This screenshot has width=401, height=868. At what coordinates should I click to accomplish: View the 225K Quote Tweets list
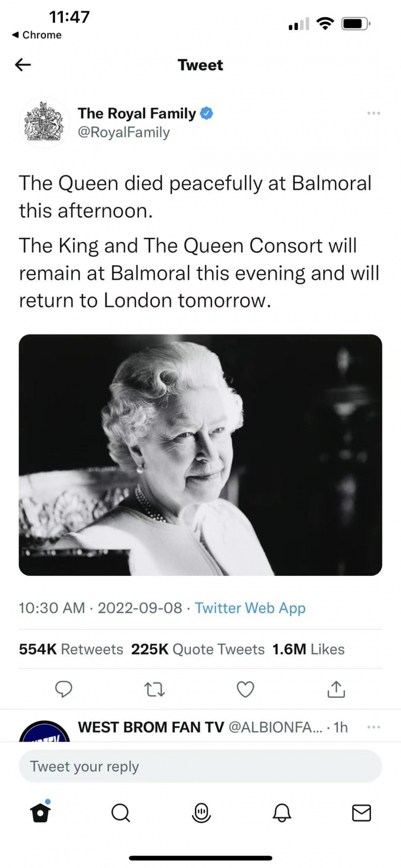coord(197,649)
